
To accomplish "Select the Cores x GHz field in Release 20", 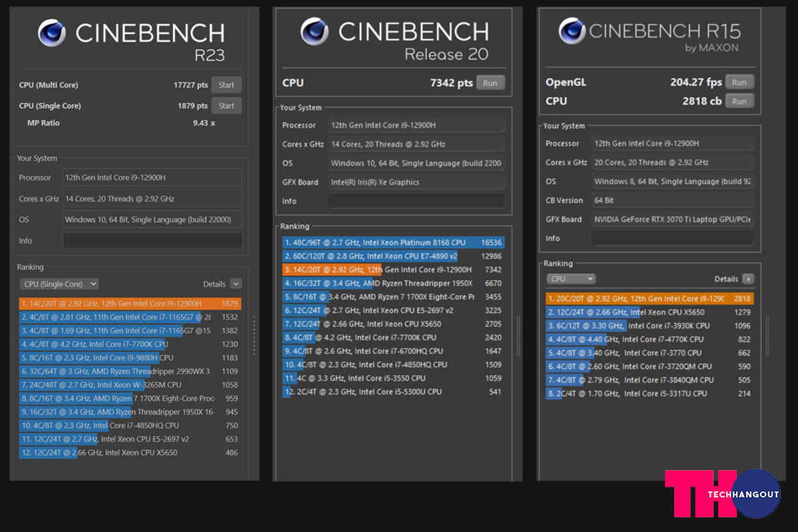I will [x=416, y=144].
